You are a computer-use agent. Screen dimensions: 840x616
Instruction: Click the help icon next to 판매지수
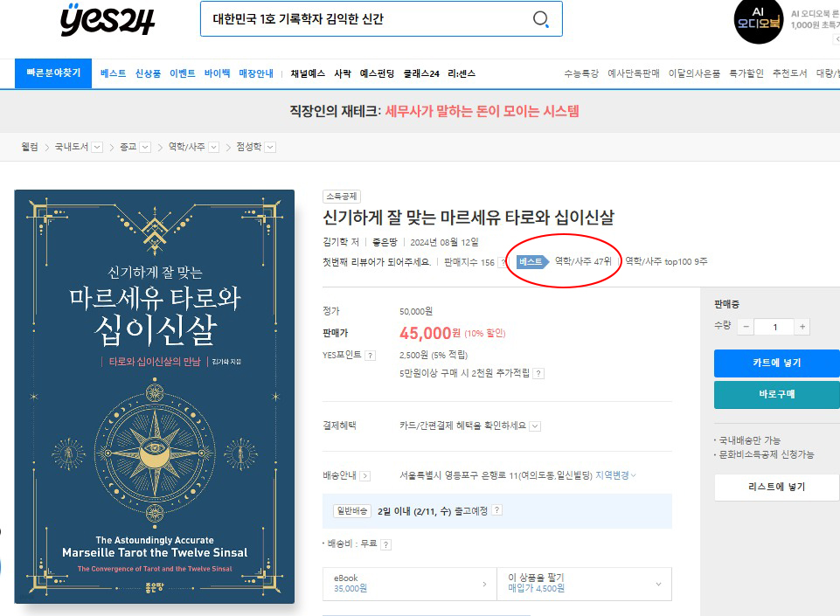coord(503,262)
